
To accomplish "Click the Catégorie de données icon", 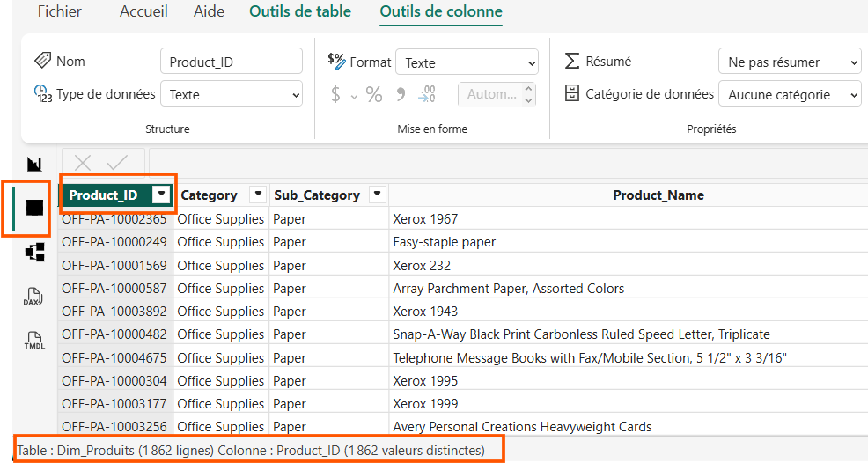I will [x=572, y=93].
